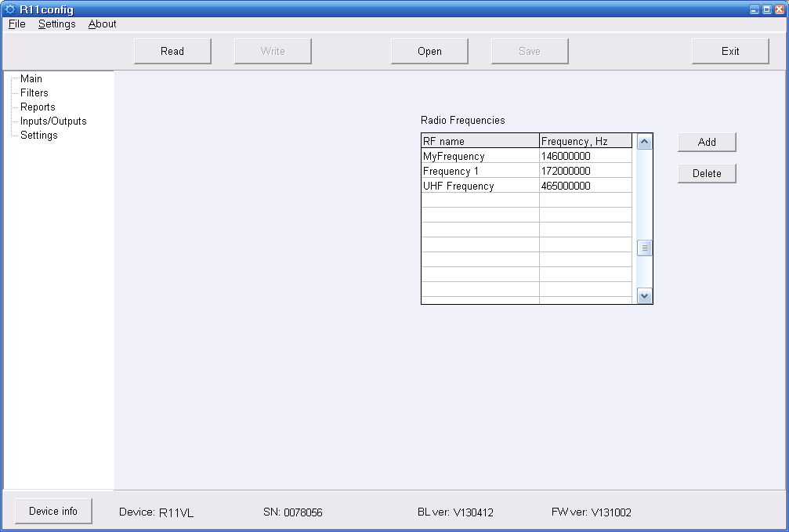Select Main in the navigation tree
The height and width of the screenshot is (532, 789).
[31, 79]
